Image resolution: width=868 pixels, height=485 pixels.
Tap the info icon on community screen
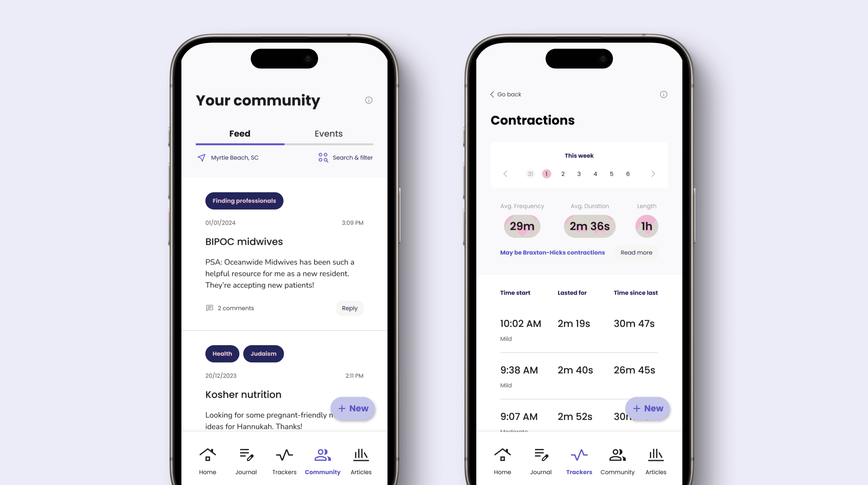[369, 100]
